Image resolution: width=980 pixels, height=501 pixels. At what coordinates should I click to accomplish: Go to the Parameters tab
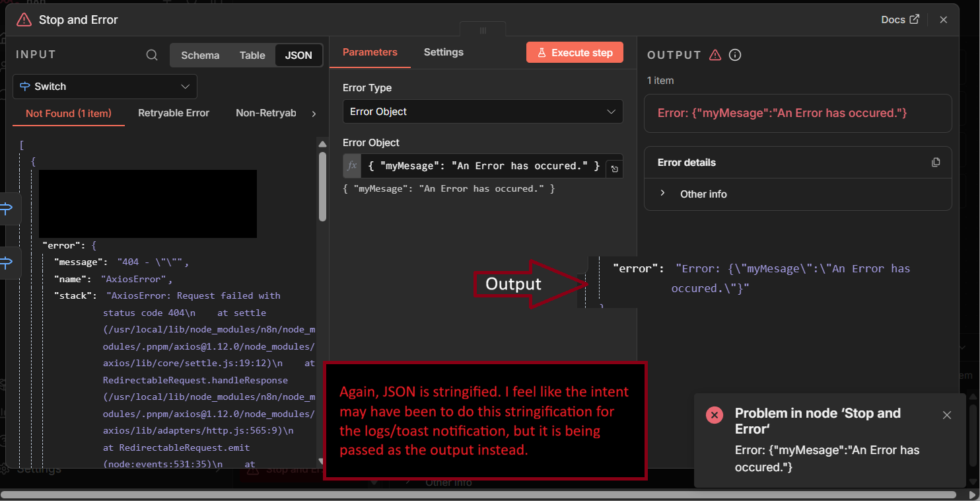point(370,52)
